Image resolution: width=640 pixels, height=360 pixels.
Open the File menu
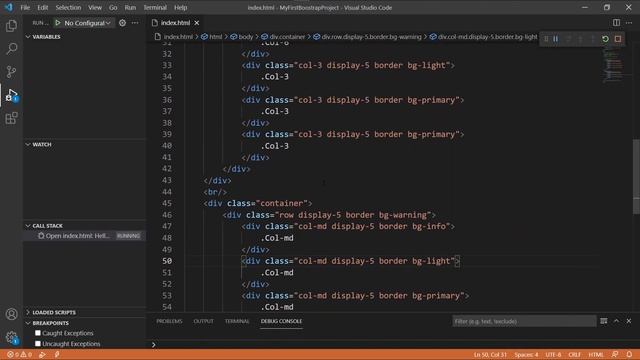pos(25,7)
